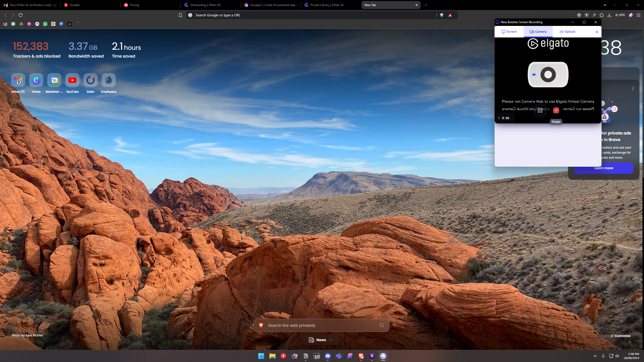Screen dimensions: 644x362
Task: Open the WhatsApp bookmark icon
Action: point(45,24)
